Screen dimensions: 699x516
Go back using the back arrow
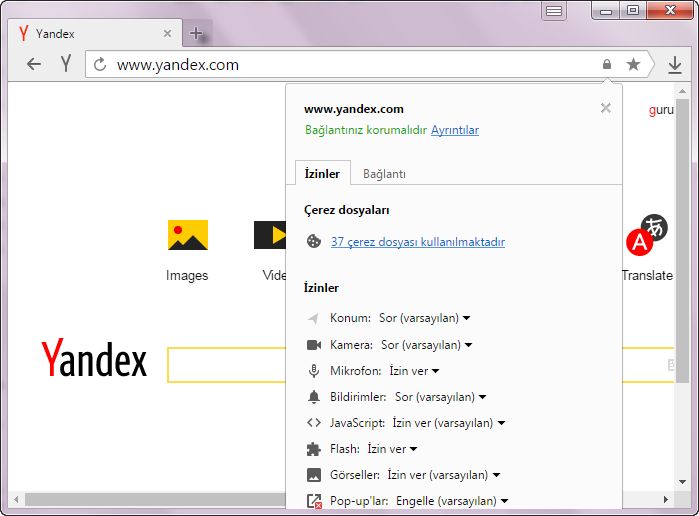coord(34,65)
